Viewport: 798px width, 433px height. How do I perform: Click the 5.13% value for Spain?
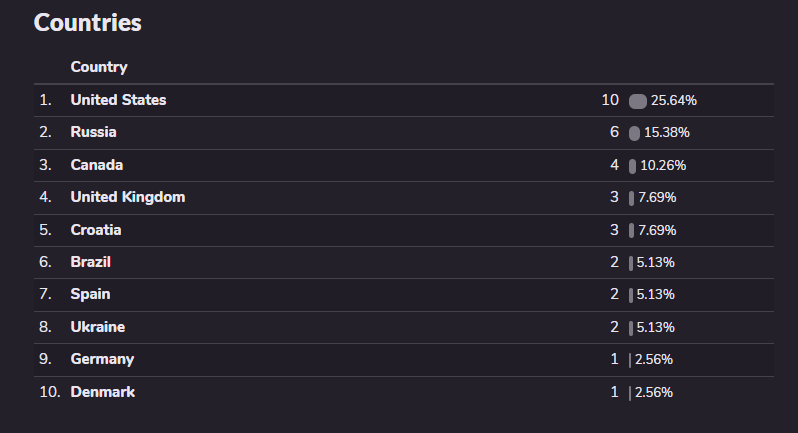(x=656, y=295)
